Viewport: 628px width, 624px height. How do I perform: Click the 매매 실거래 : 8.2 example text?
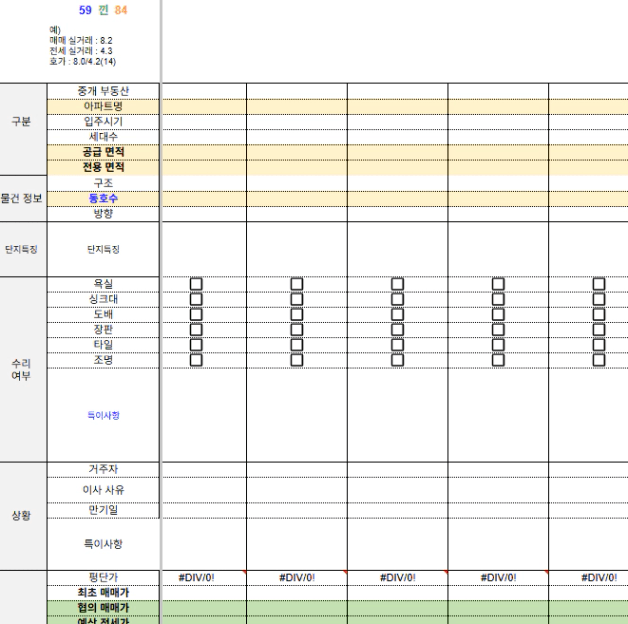pos(81,41)
